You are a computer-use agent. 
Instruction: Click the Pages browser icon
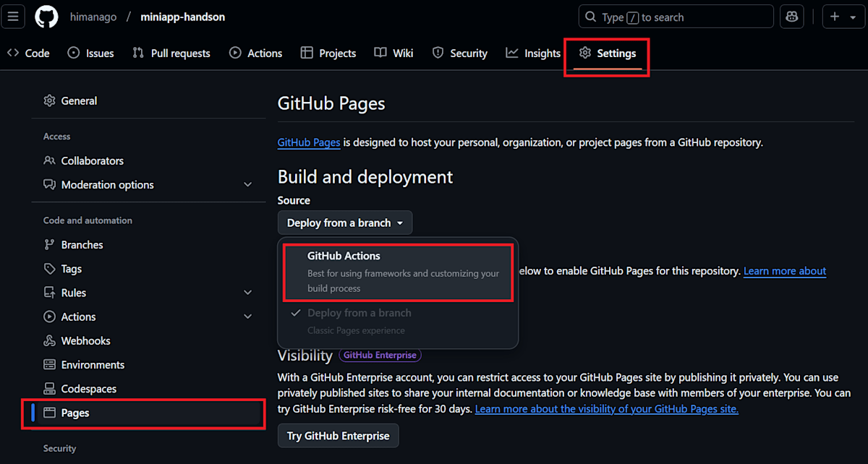coord(49,413)
